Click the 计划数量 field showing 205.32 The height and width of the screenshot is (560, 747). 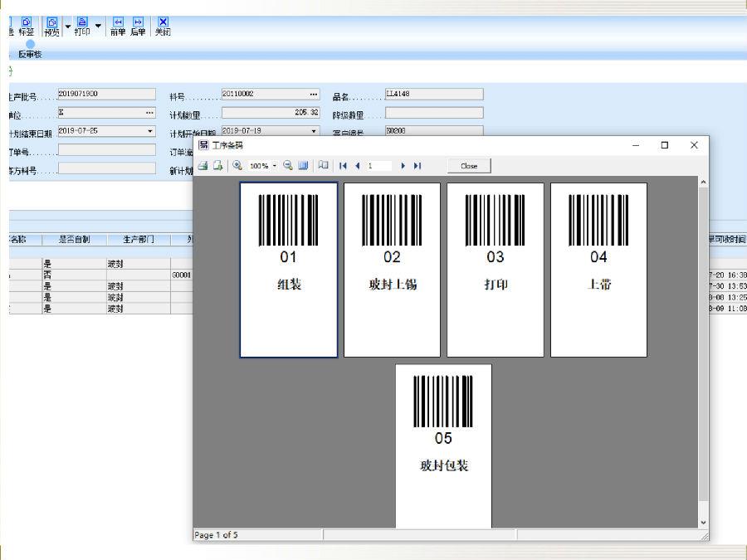point(271,112)
